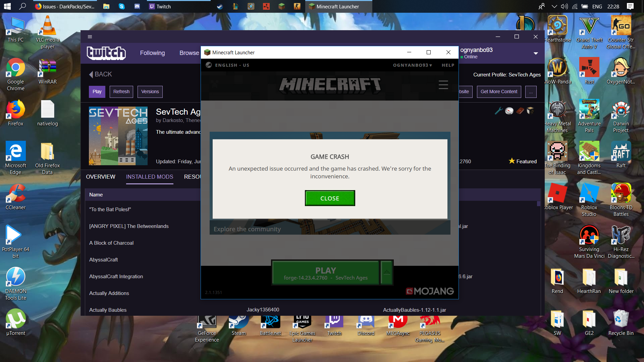Screen dimensions: 644x362
Task: Open the ellipsis more-options button
Action: [531, 92]
